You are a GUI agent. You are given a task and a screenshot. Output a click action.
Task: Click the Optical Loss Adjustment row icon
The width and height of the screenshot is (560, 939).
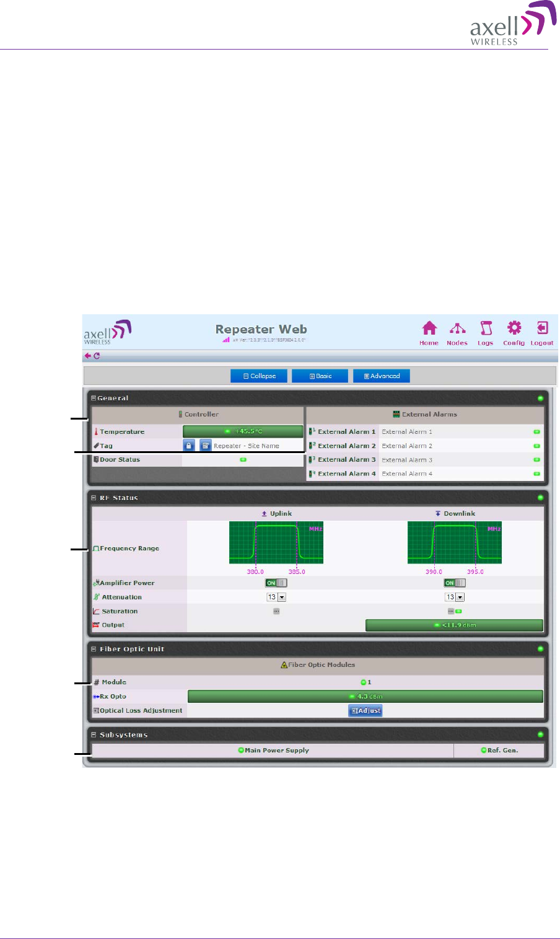[x=96, y=710]
